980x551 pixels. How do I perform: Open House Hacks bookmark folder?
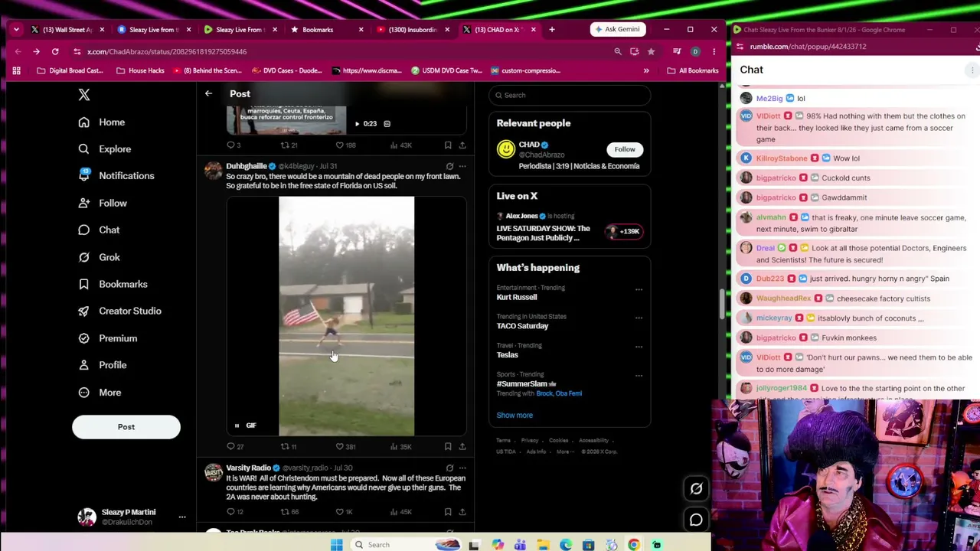click(140, 70)
